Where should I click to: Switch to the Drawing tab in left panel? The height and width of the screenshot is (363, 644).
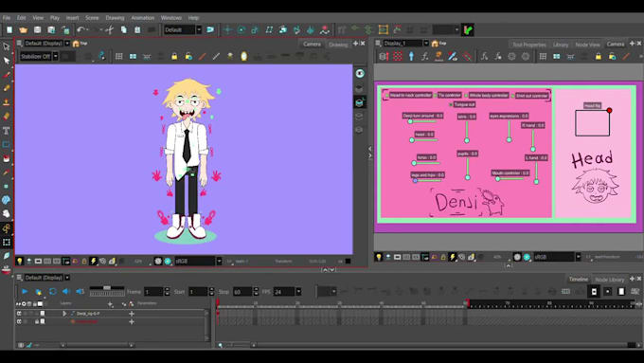[338, 45]
